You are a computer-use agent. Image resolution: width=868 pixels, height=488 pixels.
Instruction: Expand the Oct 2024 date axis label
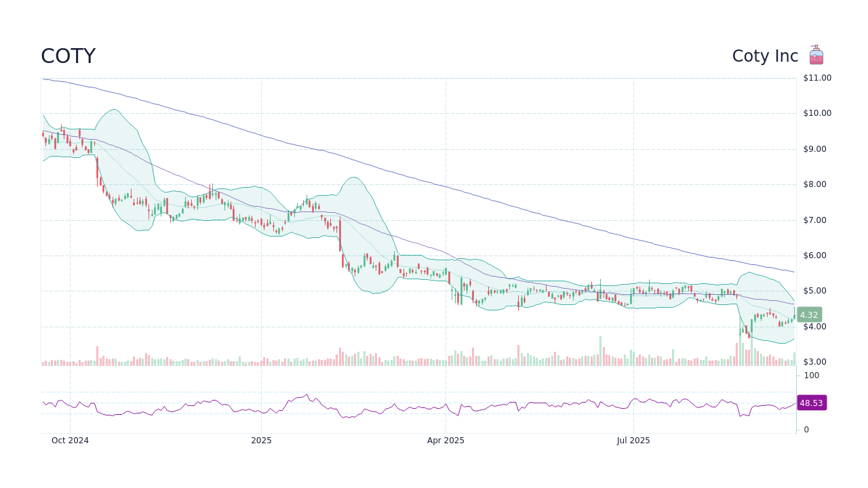coord(70,440)
